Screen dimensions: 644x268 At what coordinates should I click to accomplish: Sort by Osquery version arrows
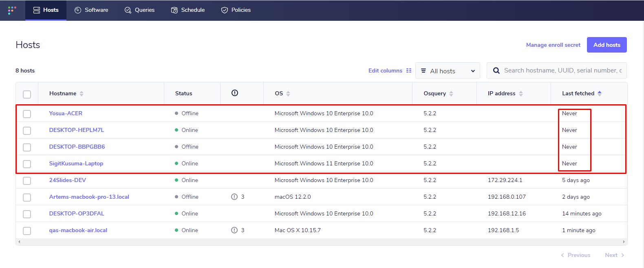(451, 94)
